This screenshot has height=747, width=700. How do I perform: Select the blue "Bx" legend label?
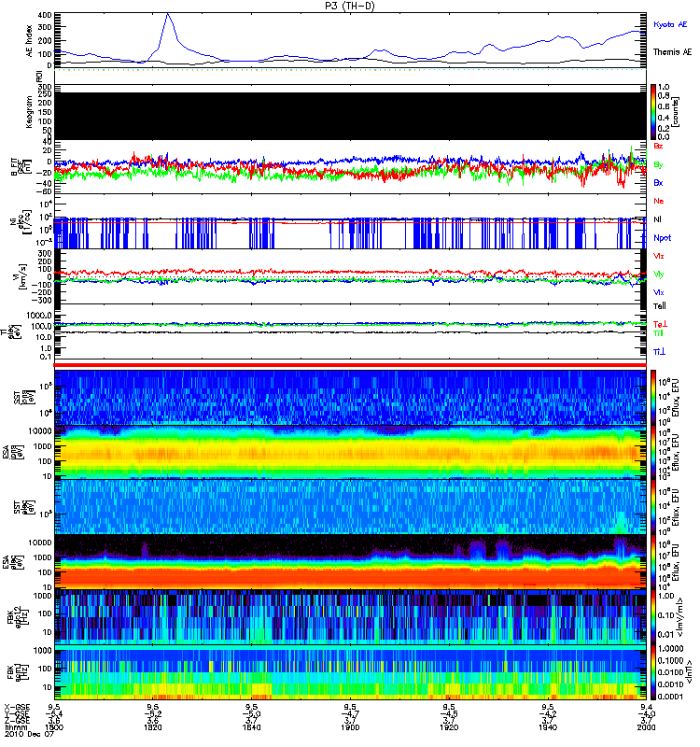[658, 183]
